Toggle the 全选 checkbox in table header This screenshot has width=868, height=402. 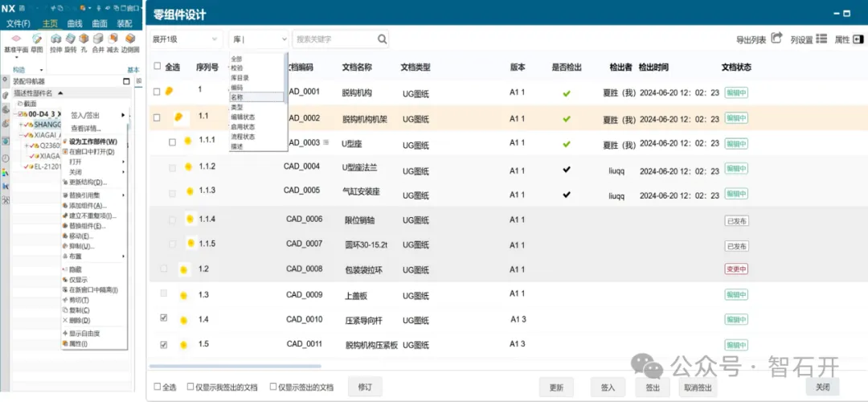click(158, 67)
